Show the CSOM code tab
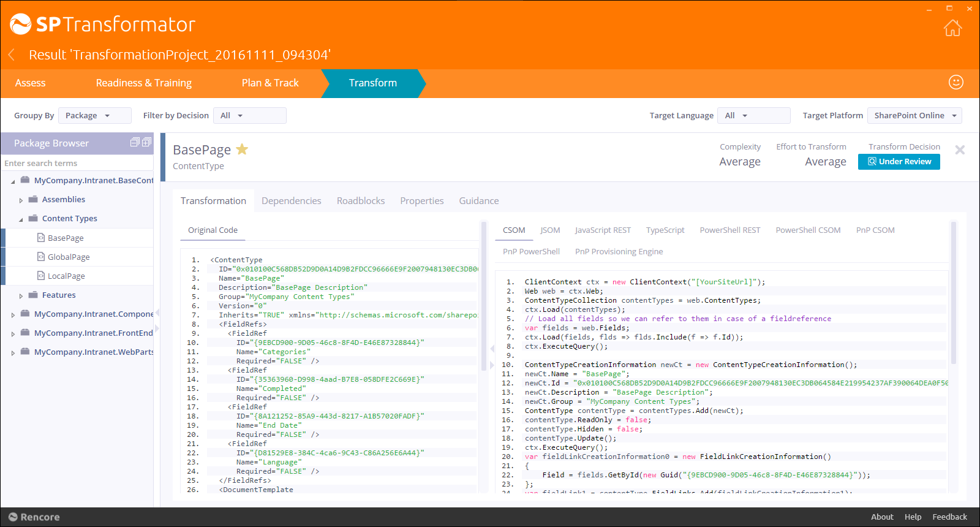 click(514, 230)
